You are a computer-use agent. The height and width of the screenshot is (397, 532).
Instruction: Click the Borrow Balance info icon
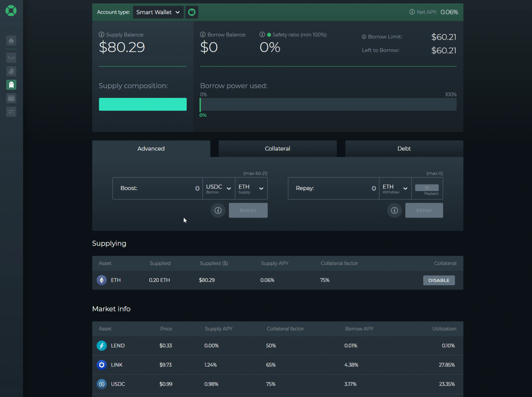tap(203, 35)
